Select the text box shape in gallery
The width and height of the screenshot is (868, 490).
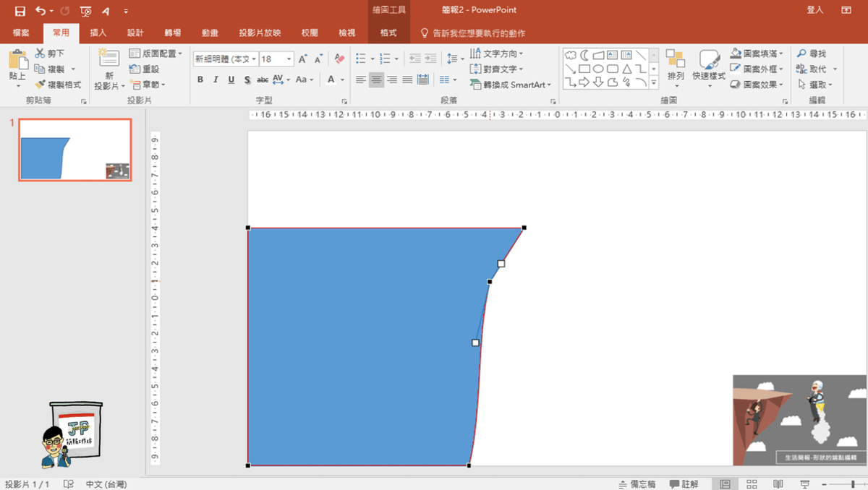tap(612, 55)
